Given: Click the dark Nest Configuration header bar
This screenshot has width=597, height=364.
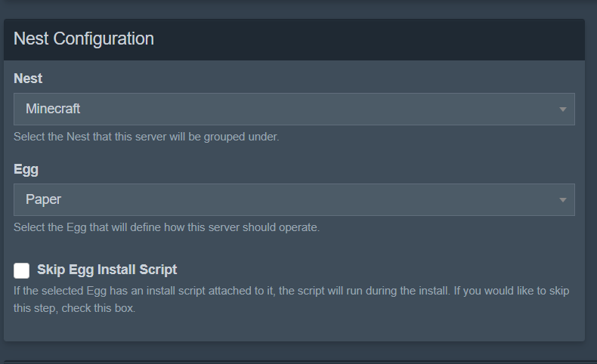Looking at the screenshot, I should click(x=378, y=39).
